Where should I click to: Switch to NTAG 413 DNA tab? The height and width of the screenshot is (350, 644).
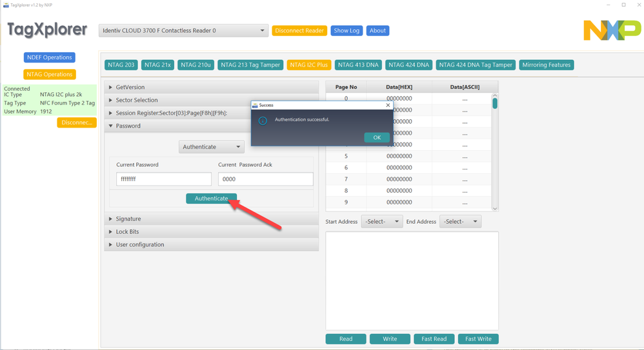click(358, 65)
